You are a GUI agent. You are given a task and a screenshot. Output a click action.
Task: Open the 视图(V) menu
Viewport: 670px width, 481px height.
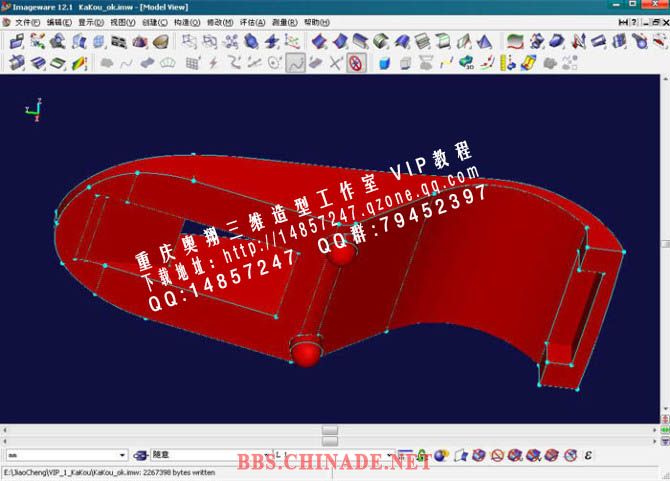tap(123, 22)
